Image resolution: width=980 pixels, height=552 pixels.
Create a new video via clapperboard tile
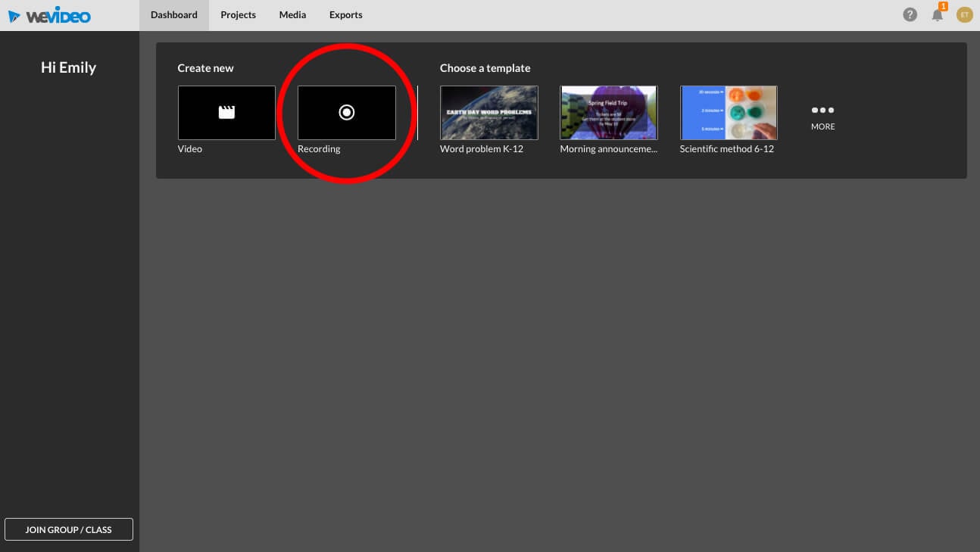pos(226,112)
